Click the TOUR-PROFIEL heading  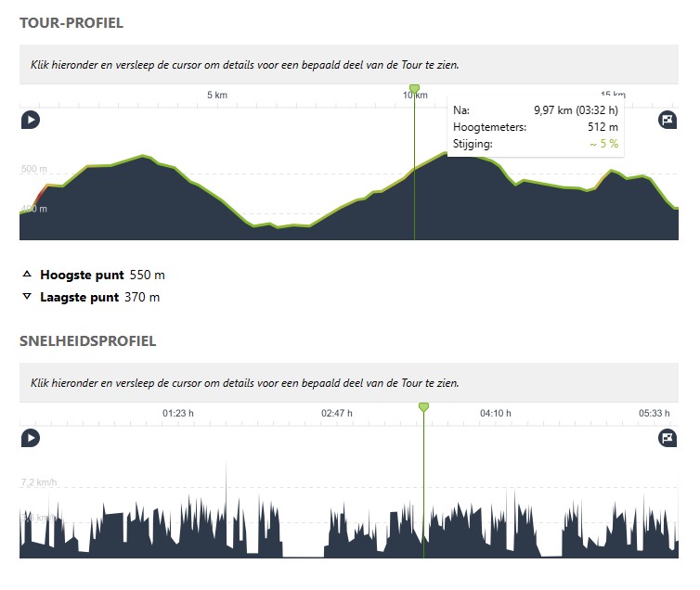point(71,22)
